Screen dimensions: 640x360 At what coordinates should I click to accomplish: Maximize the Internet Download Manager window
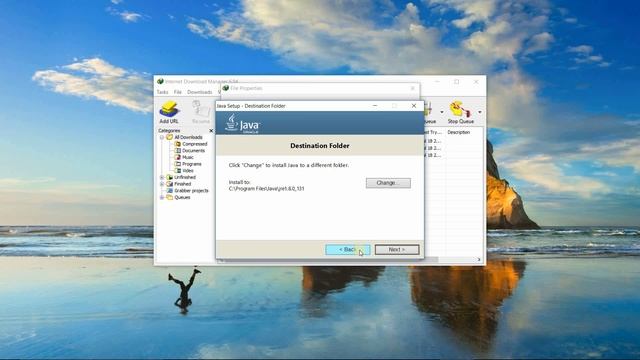point(457,82)
